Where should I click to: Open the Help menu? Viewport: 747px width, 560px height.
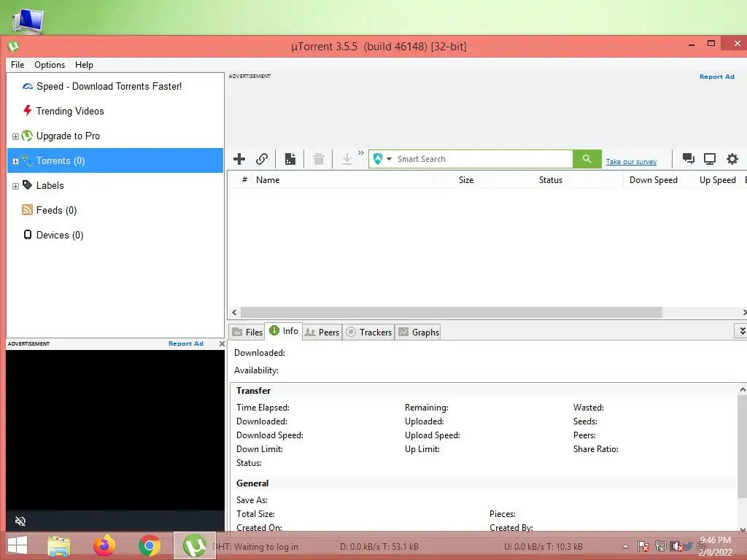(84, 65)
